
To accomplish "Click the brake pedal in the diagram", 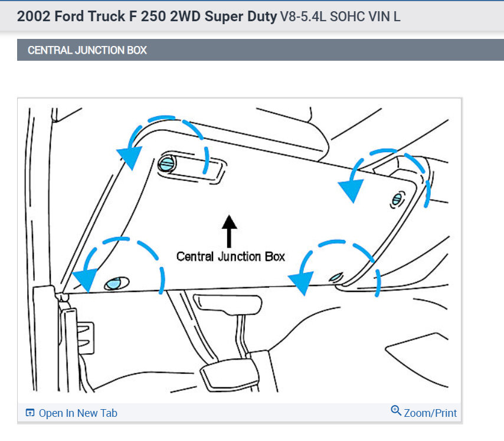I will [229, 376].
